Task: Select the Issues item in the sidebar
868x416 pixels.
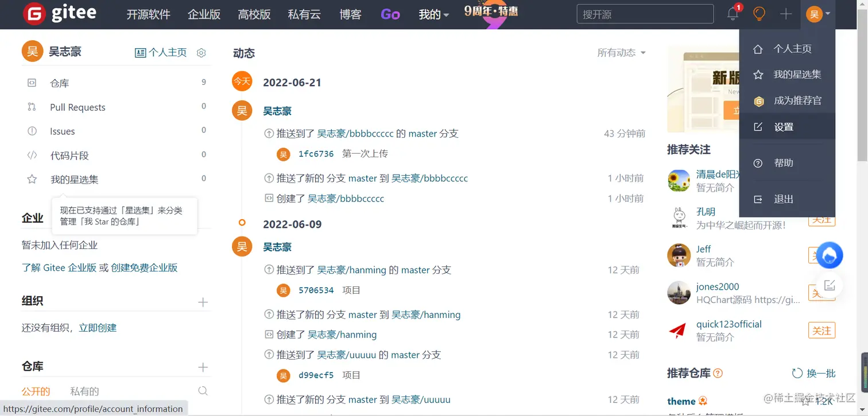Action: pos(62,131)
